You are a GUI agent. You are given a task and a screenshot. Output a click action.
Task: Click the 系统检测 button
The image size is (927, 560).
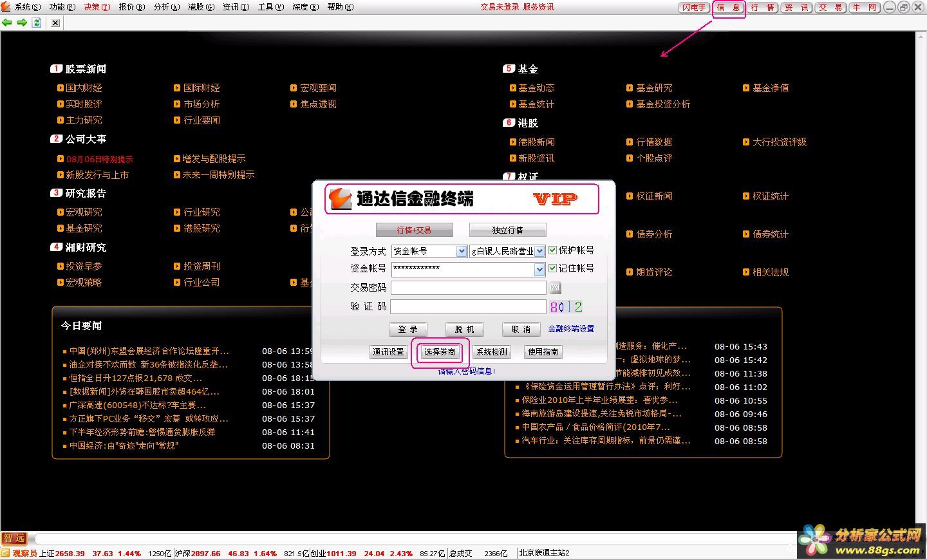tap(492, 352)
